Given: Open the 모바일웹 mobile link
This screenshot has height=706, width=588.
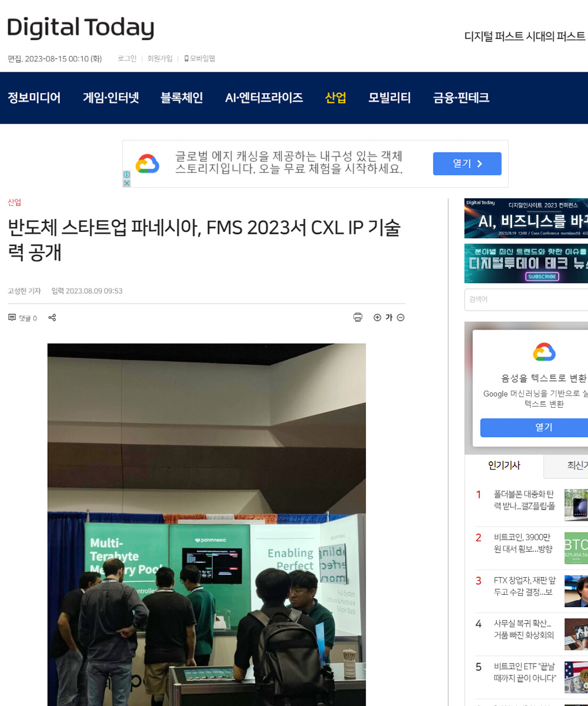Looking at the screenshot, I should 200,59.
